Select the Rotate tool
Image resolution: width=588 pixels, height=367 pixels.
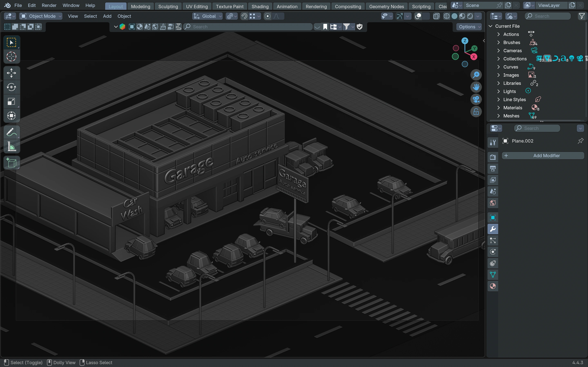pyautogui.click(x=11, y=87)
